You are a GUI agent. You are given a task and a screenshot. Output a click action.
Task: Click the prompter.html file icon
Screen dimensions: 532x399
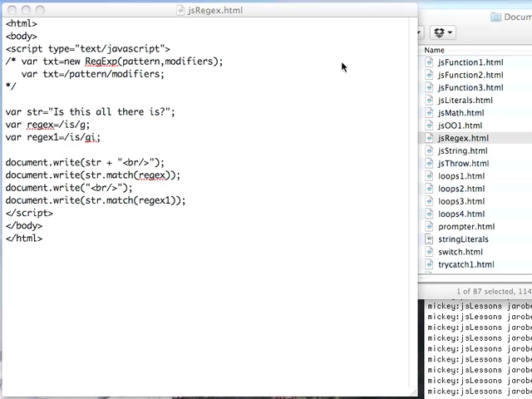(x=429, y=226)
